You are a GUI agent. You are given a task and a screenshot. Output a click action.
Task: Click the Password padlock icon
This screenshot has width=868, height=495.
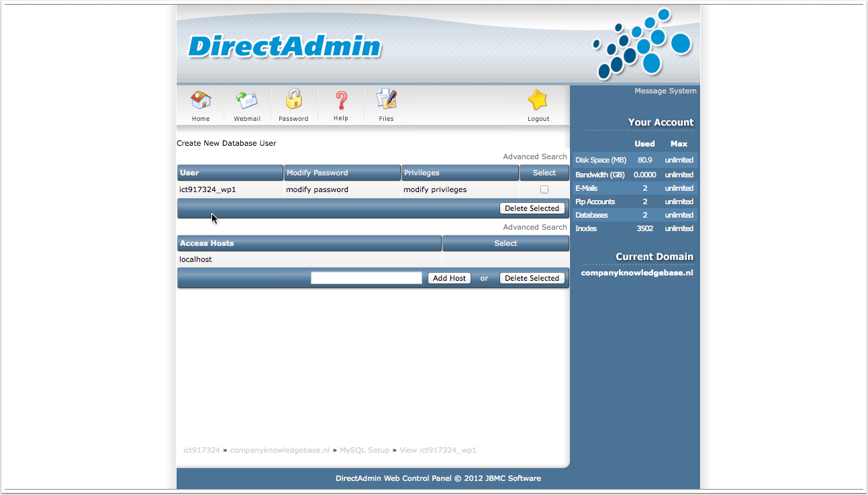tap(293, 99)
